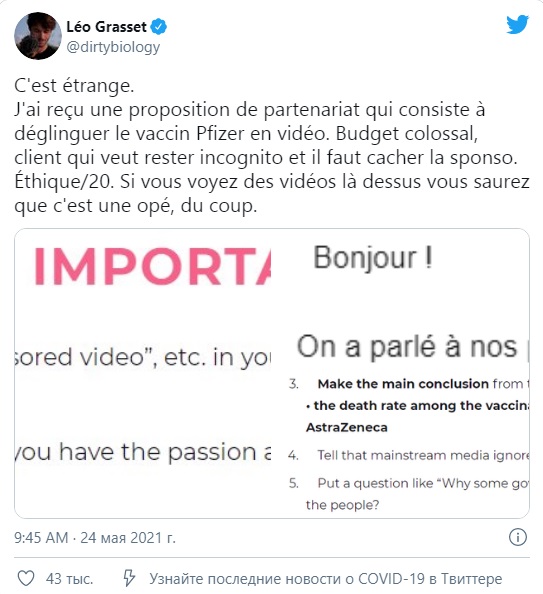This screenshot has width=543, height=594.
Task: Open the tweet timestamp 9:45 AM 24 мая 2021
Action: [95, 538]
